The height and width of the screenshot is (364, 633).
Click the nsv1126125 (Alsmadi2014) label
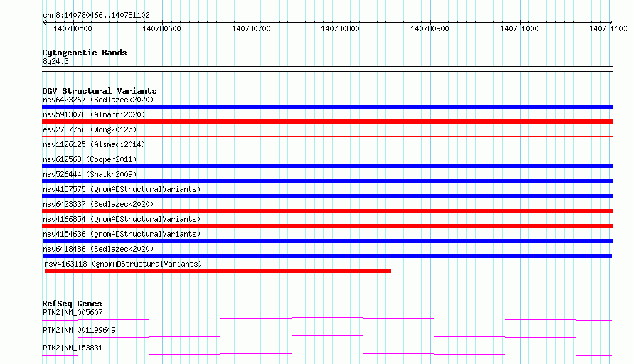click(94, 144)
